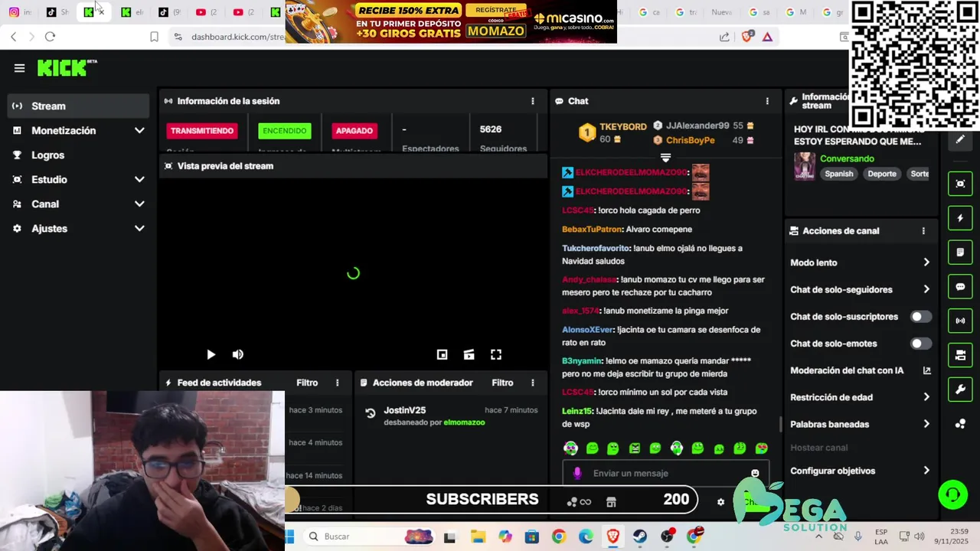Switch to the first YouTube browser tab
This screenshot has width=980, height=551.
coord(206,12)
